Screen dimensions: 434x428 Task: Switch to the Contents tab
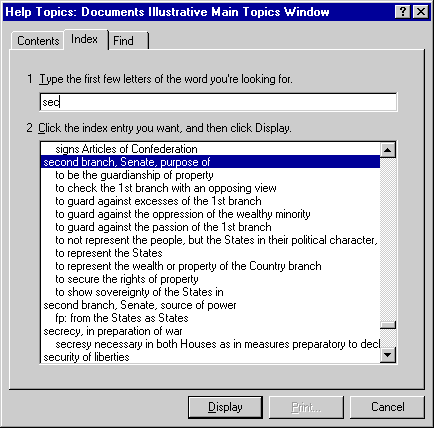coord(38,41)
